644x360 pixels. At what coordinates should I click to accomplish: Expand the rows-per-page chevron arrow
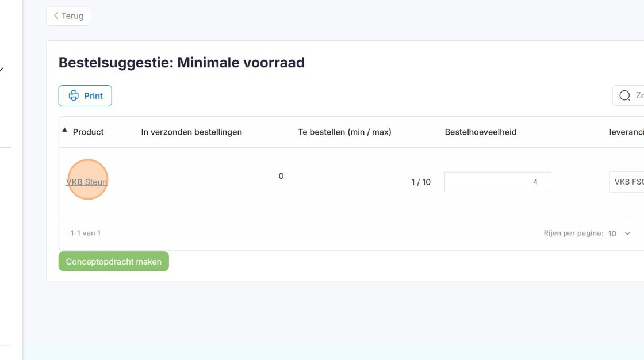pyautogui.click(x=627, y=233)
